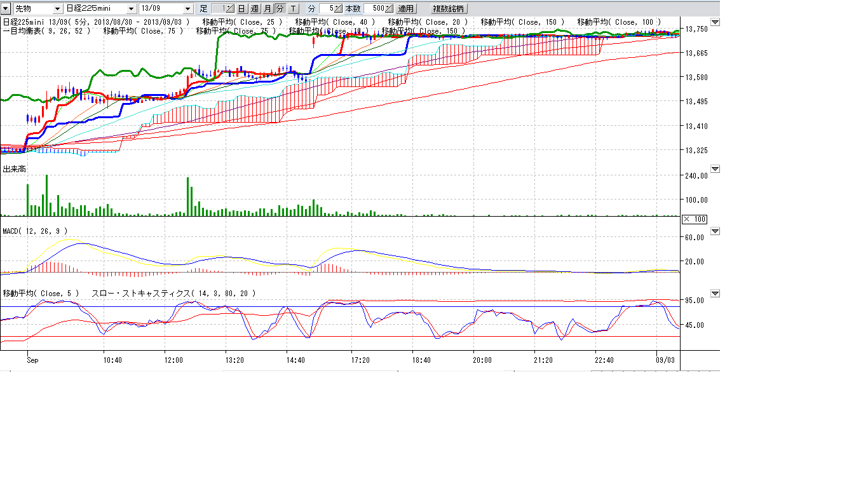
Task: Select the 分 (minute) timeframe button
Action: tap(280, 9)
